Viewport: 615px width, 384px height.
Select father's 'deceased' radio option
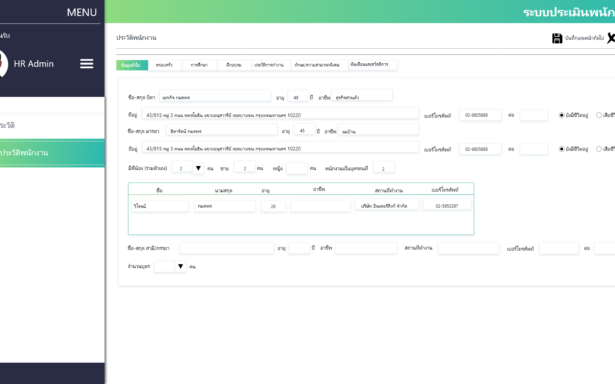[599, 115]
